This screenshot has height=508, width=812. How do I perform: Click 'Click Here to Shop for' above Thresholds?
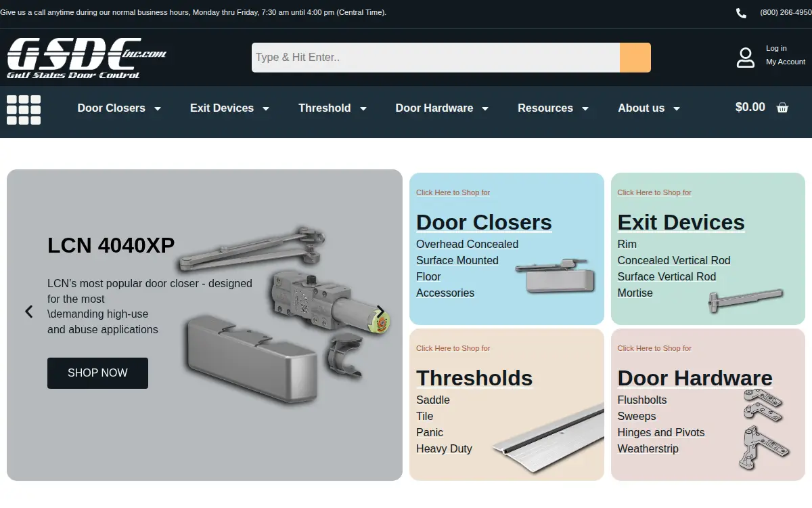point(453,348)
